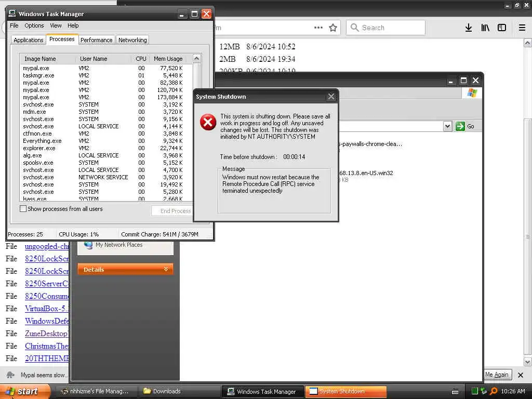Switch to the Performance tab
Screen dimensions: 532x399
(96, 40)
